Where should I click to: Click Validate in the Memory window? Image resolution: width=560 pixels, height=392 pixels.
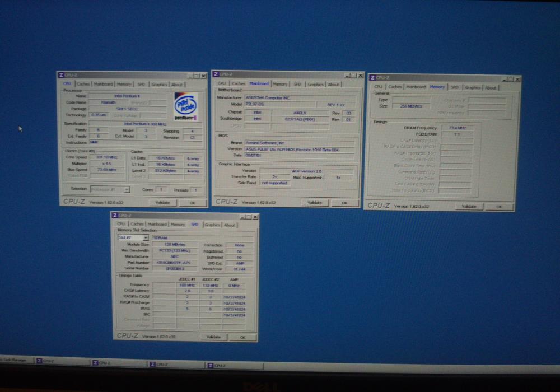click(x=469, y=206)
